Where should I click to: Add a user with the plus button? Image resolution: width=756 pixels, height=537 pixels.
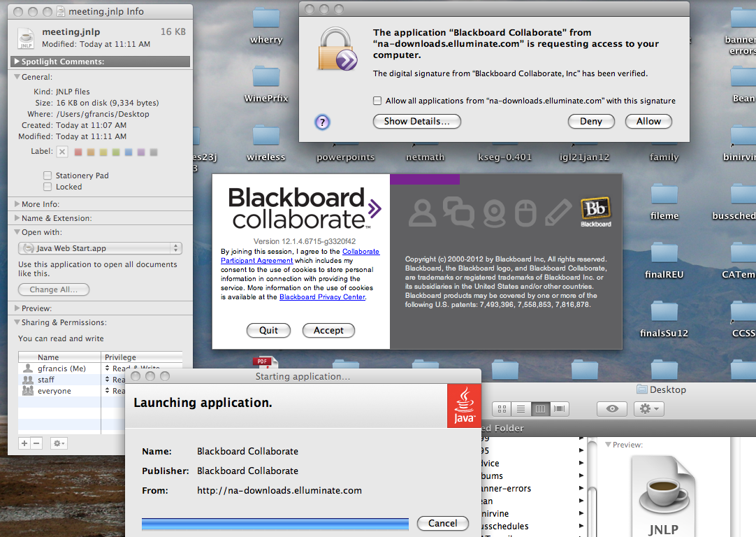tap(24, 443)
